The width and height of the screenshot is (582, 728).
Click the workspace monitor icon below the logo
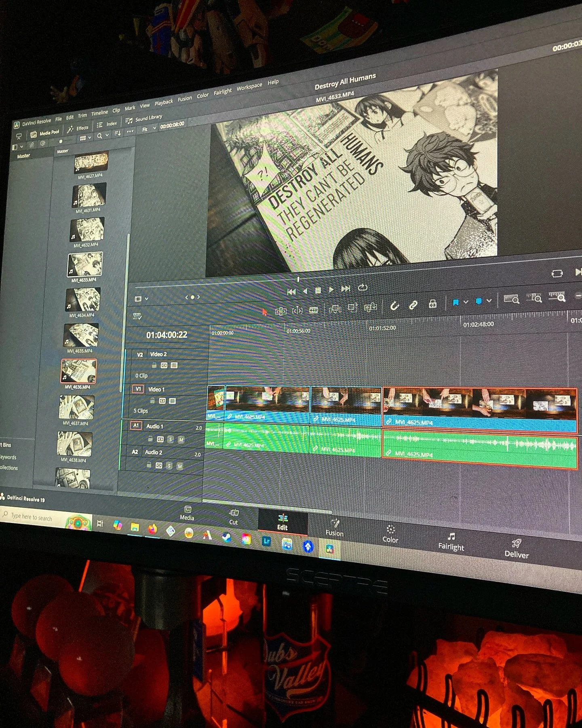click(x=19, y=136)
